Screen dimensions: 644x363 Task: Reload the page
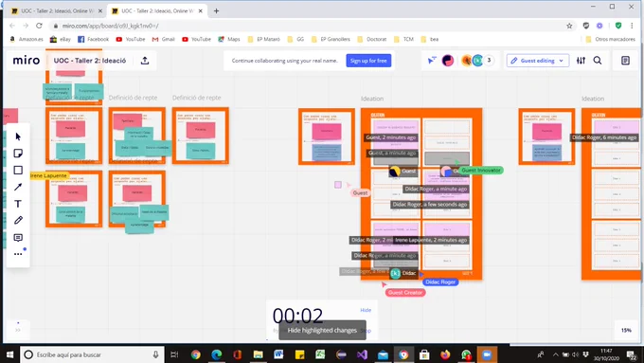(39, 26)
